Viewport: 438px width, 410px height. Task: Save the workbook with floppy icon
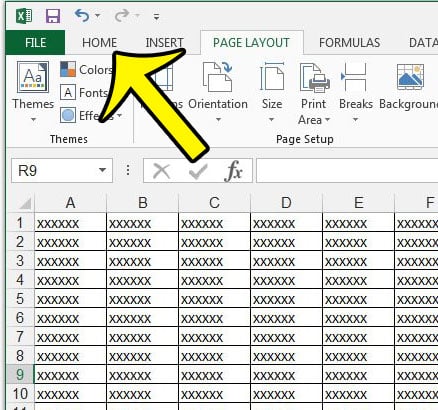[x=53, y=16]
